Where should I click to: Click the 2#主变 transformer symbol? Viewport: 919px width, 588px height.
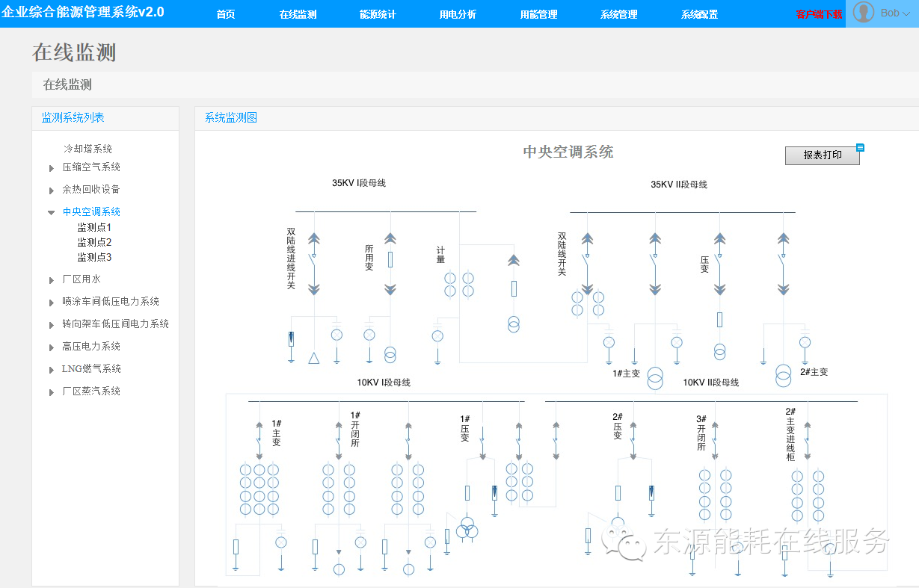pos(783,376)
